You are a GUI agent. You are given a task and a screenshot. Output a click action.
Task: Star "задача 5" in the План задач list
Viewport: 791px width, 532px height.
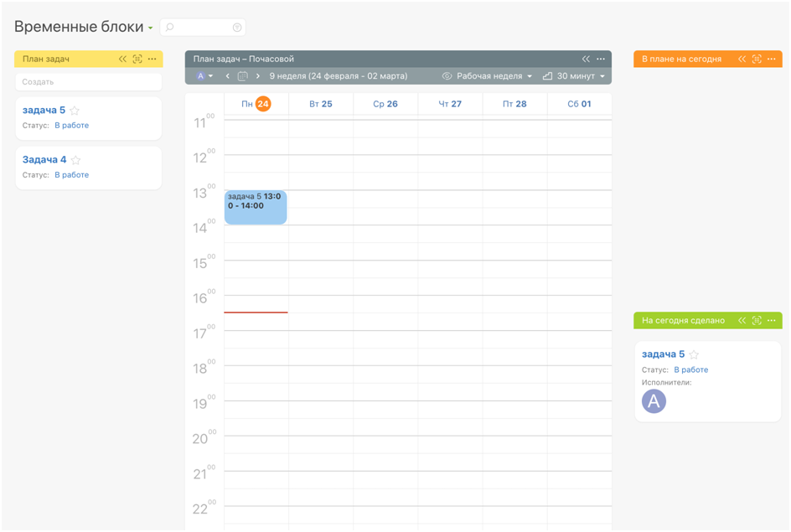coord(75,111)
